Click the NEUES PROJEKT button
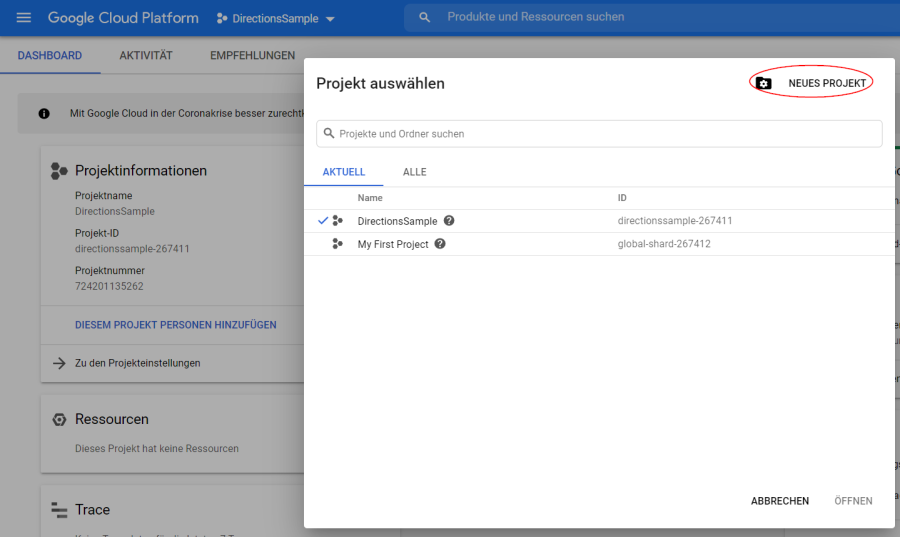The image size is (900, 537). click(x=826, y=83)
